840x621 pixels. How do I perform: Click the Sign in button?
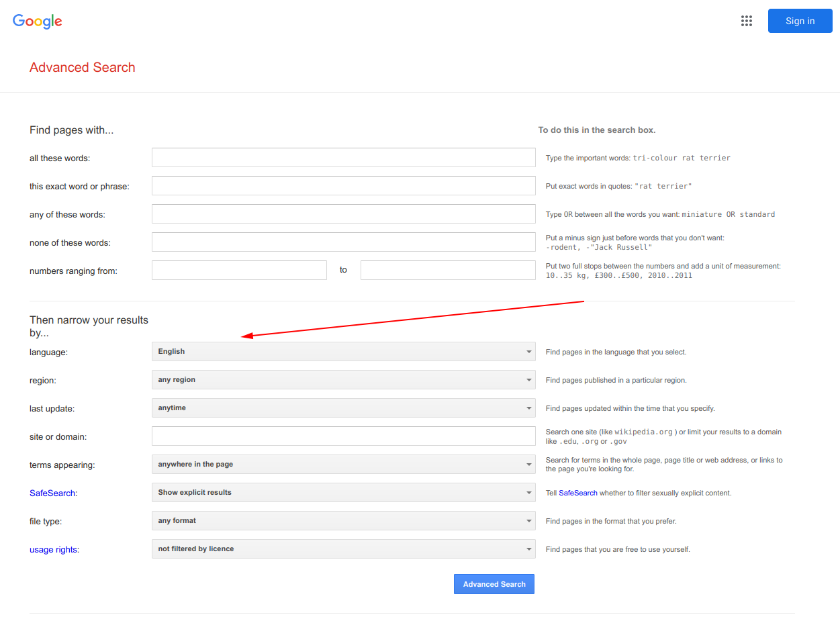coord(800,21)
